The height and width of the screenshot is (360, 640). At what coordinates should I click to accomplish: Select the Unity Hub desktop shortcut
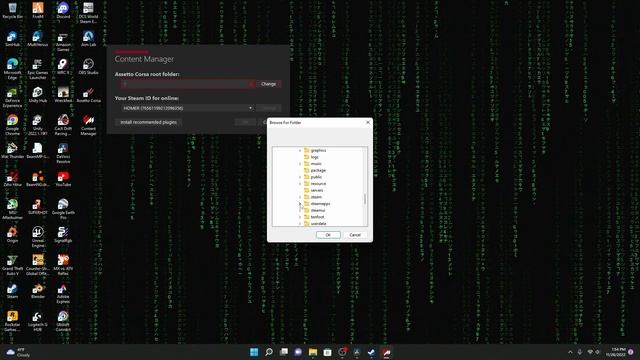tap(38, 95)
